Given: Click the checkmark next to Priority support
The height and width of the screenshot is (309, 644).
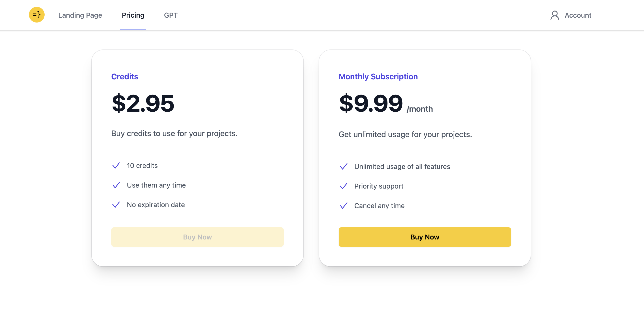Looking at the screenshot, I should [x=343, y=186].
